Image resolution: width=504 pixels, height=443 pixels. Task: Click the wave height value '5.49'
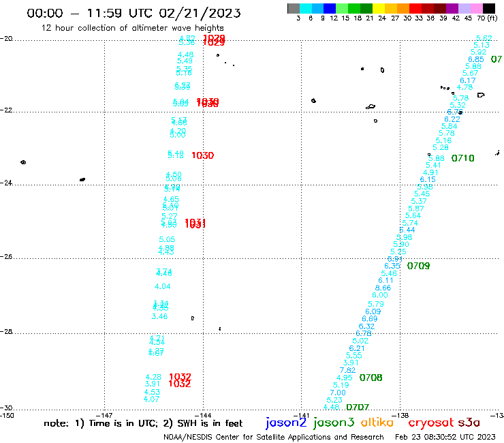click(185, 61)
